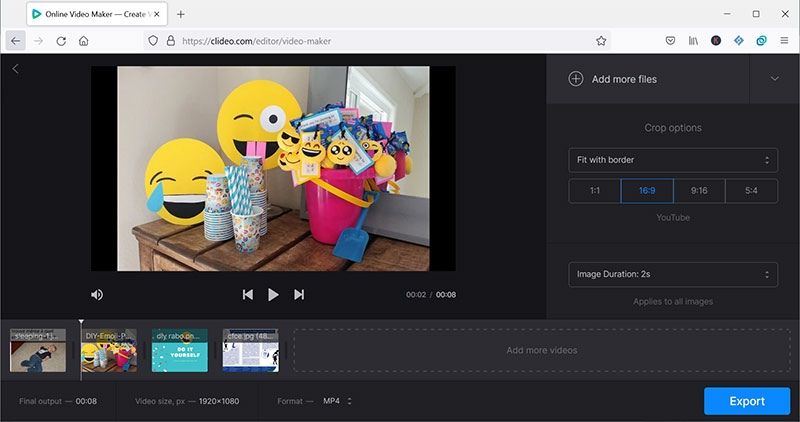Select the 5:4 aspect ratio
800x422 pixels.
pyautogui.click(x=751, y=191)
